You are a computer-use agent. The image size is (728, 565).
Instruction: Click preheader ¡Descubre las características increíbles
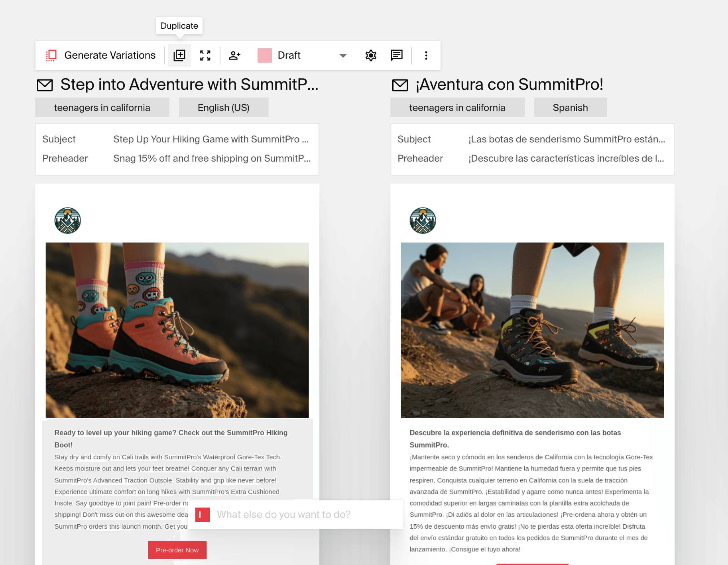point(566,158)
